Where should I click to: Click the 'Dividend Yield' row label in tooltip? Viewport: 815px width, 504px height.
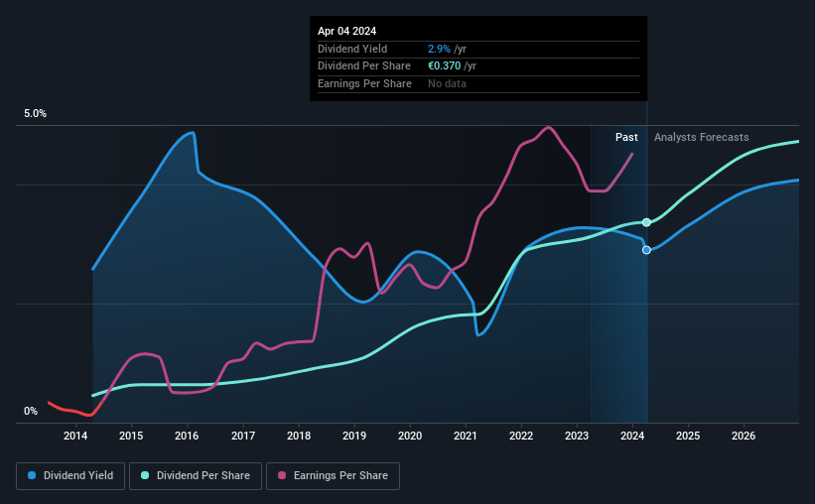352,49
